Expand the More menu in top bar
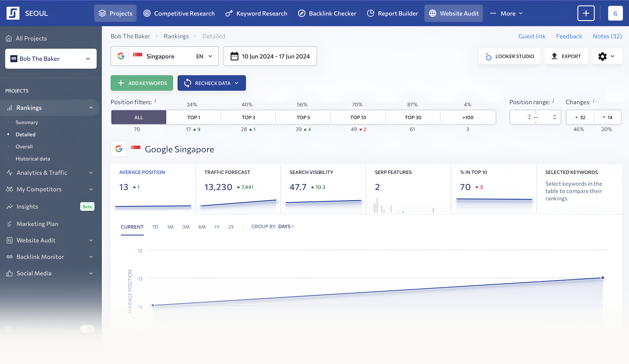This screenshot has width=629, height=364. click(506, 13)
